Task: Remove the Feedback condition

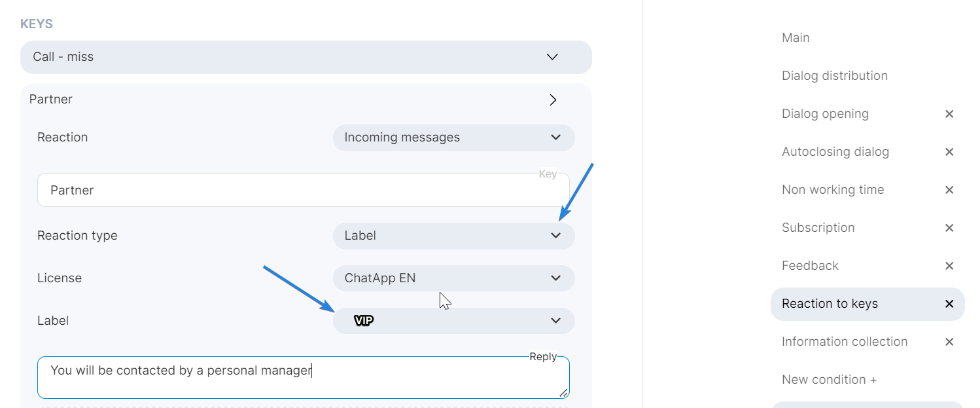Action: [x=949, y=266]
